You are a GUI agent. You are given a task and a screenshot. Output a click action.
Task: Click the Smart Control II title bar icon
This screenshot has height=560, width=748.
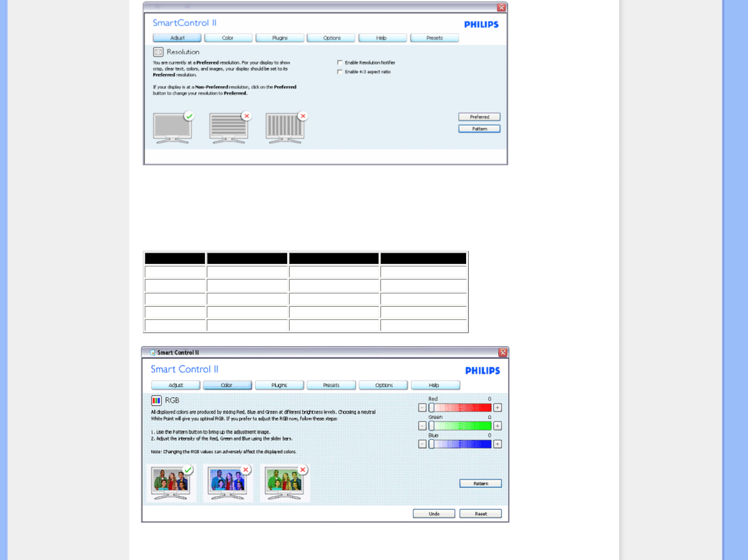click(153, 352)
